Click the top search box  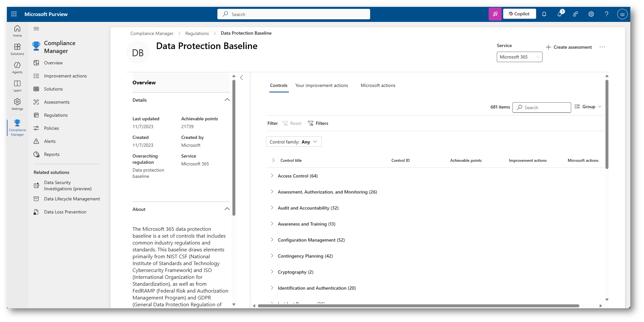coord(294,14)
